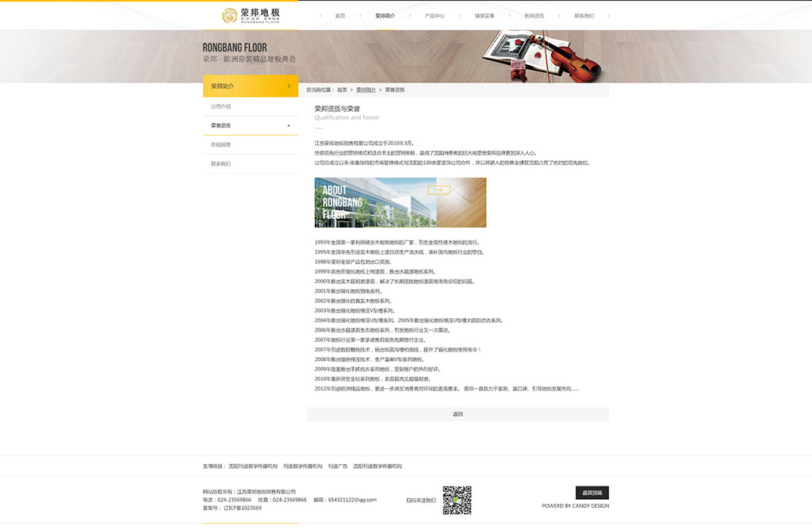Open 联系我们 in the left sidebar
Screen dimensions: 812x530
coord(221,163)
